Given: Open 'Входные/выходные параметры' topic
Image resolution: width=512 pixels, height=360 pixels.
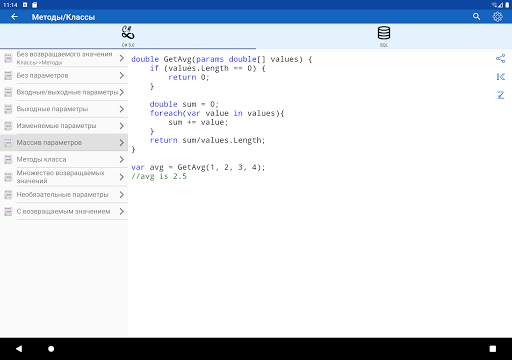Looking at the screenshot, I should pos(64,92).
